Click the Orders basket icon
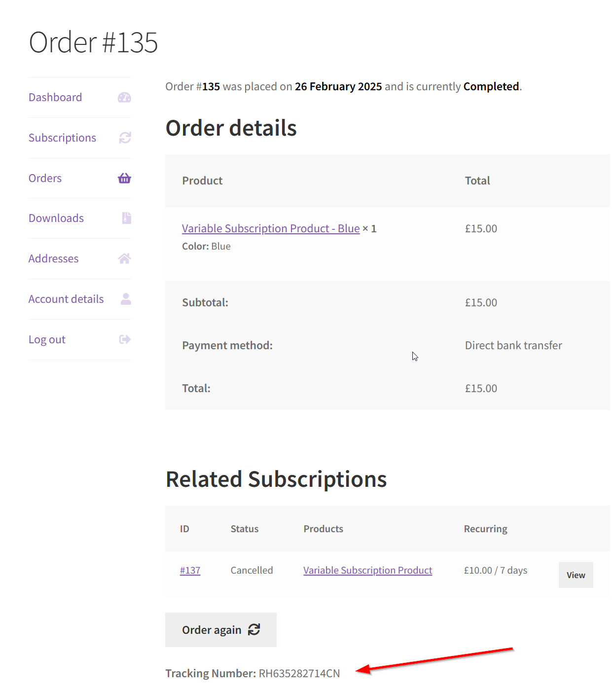Viewport: 616px width, 693px height. [x=124, y=178]
